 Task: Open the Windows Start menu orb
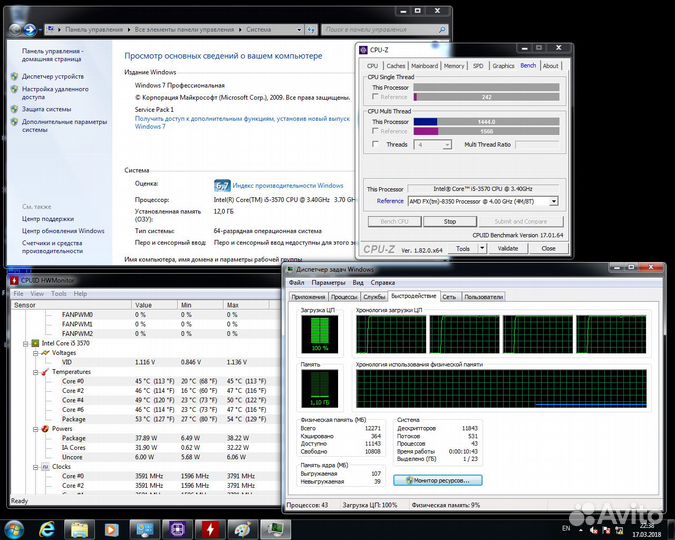(x=14, y=529)
